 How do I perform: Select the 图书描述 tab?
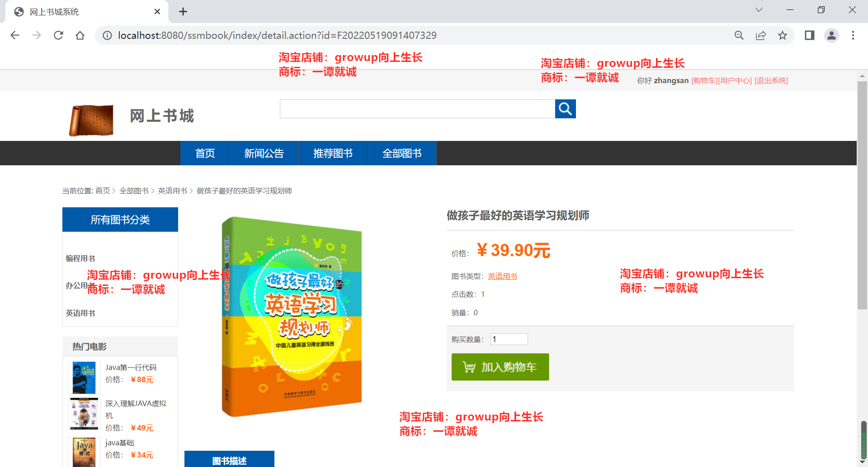[229, 459]
